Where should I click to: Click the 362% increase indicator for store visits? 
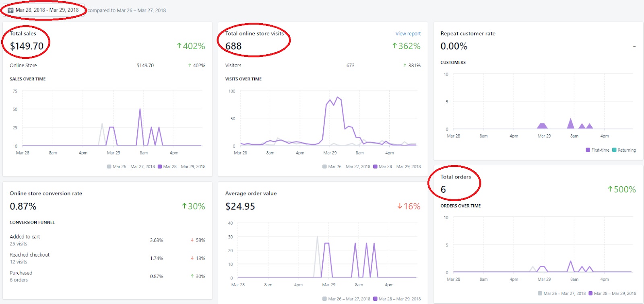(x=406, y=46)
